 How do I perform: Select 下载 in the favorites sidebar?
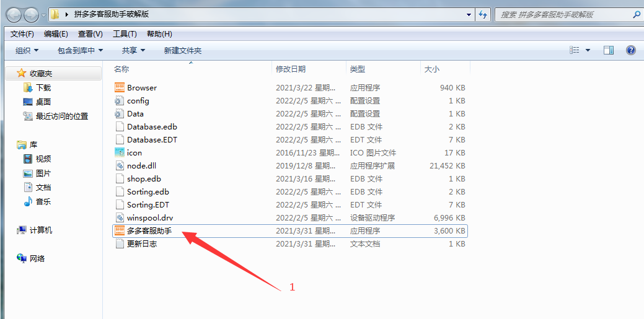click(x=43, y=88)
